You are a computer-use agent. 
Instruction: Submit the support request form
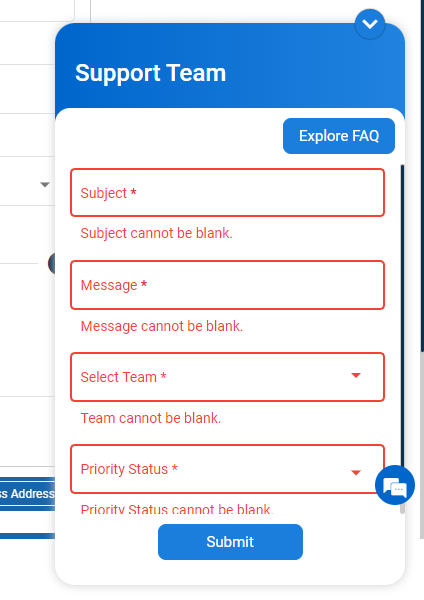tap(230, 542)
